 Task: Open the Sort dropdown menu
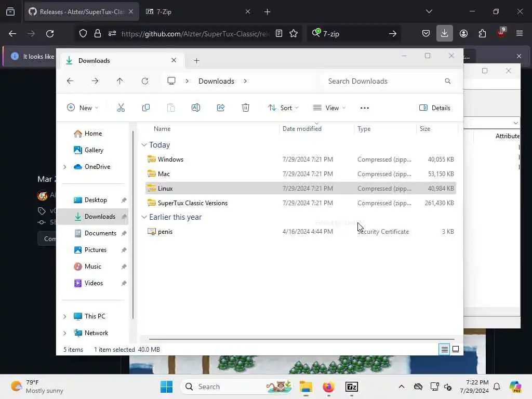(283, 108)
